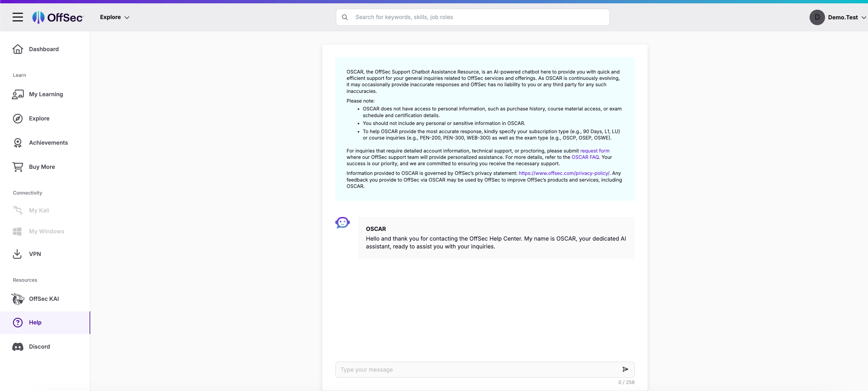Open OffSec KAI in the sidebar
This screenshot has width=868, height=391.
coord(44,299)
